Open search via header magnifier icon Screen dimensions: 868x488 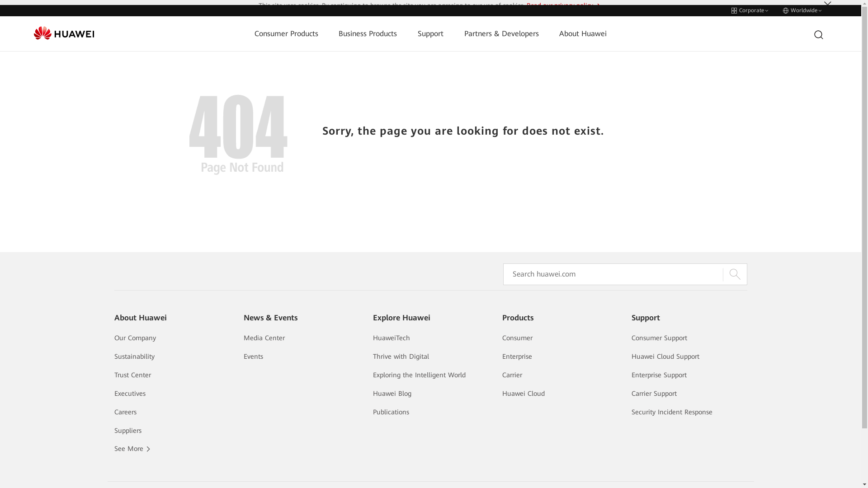point(818,35)
